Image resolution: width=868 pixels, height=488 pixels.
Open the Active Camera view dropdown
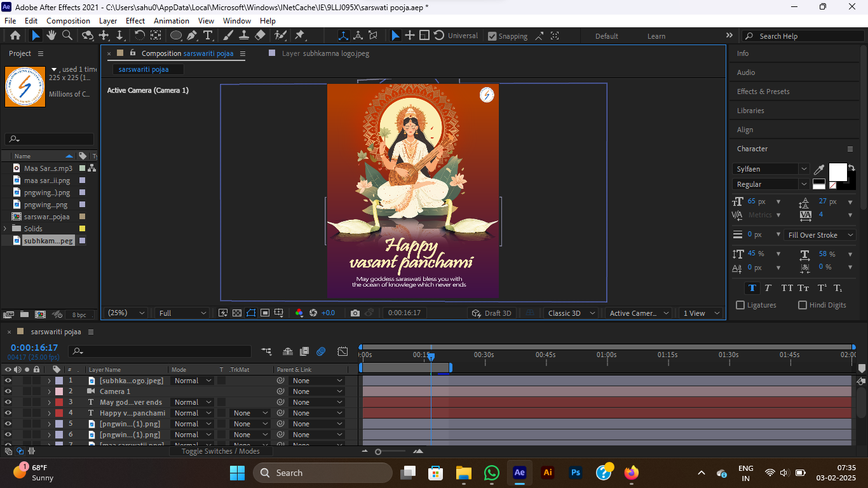click(x=638, y=313)
